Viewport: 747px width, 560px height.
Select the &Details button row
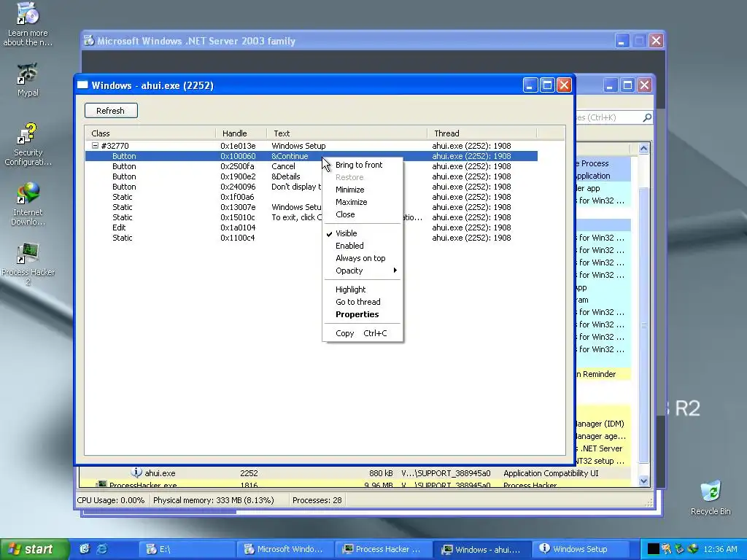point(311,176)
